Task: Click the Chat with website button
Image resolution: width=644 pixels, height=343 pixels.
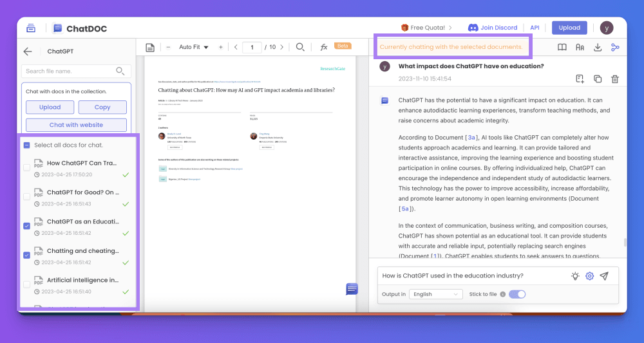Action: [76, 125]
